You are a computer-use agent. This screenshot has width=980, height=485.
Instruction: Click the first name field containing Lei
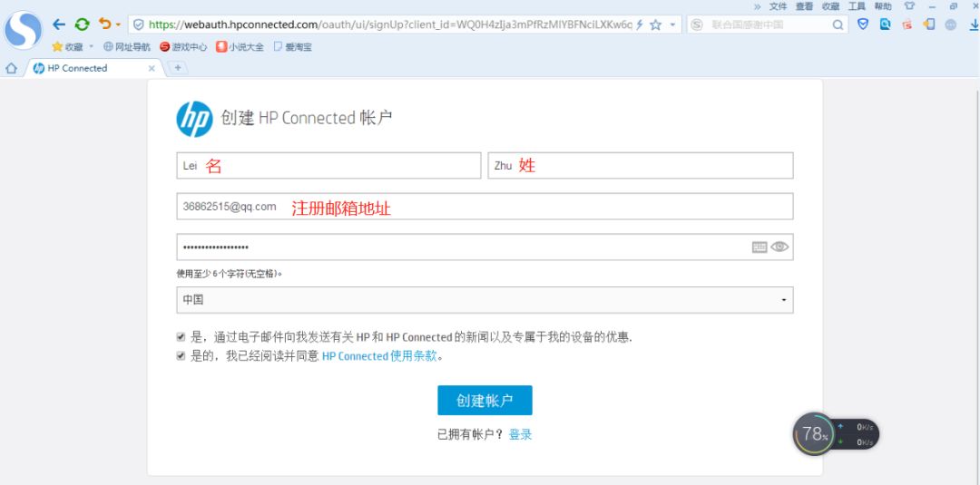pyautogui.click(x=328, y=165)
